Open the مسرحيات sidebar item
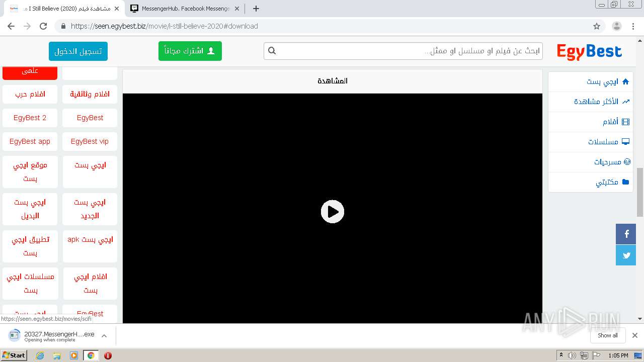The width and height of the screenshot is (644, 362). (x=591, y=162)
